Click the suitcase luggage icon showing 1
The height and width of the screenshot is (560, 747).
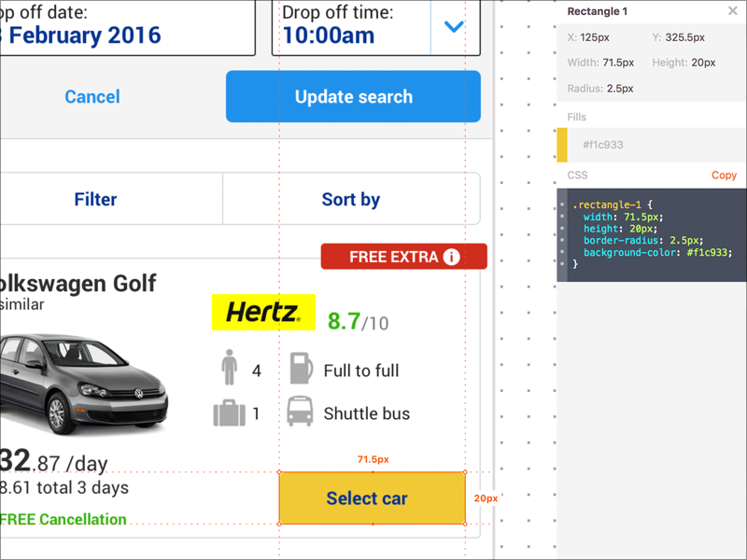click(230, 413)
